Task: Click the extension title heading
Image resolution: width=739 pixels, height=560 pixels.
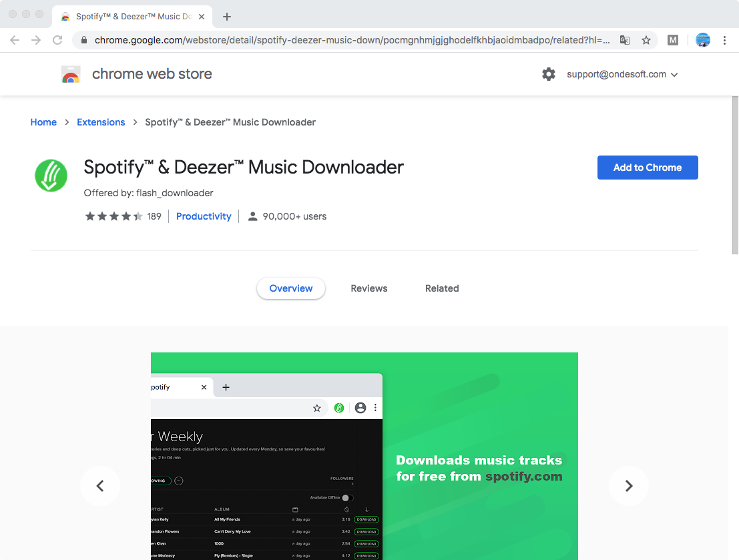Action: (244, 168)
